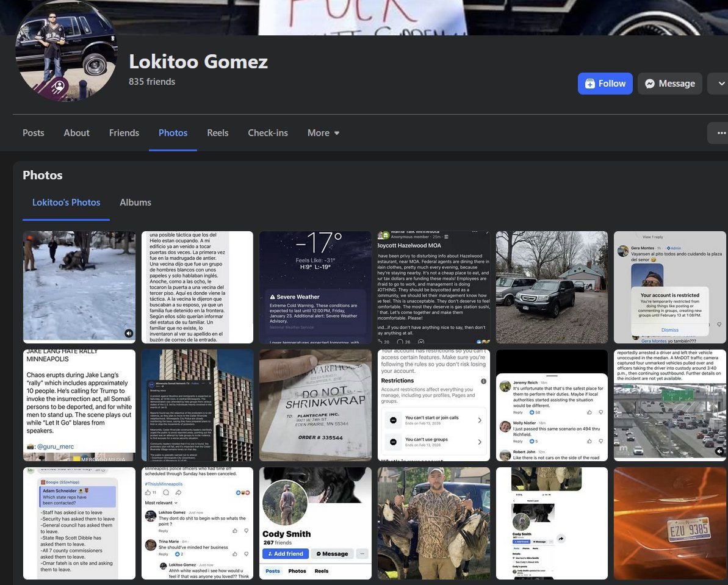The height and width of the screenshot is (585, 728).
Task: Click the Photos section heading
Action: (x=43, y=175)
